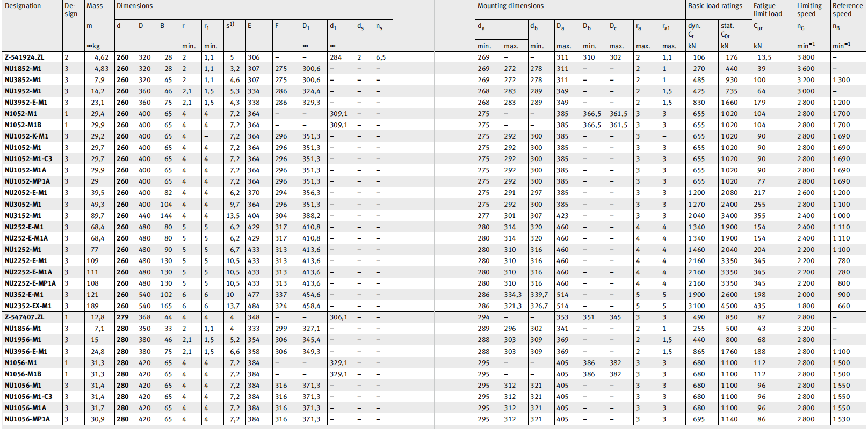Click dynamic load rating 3 100
Viewport: 868px width, 429px height.
[697, 306]
